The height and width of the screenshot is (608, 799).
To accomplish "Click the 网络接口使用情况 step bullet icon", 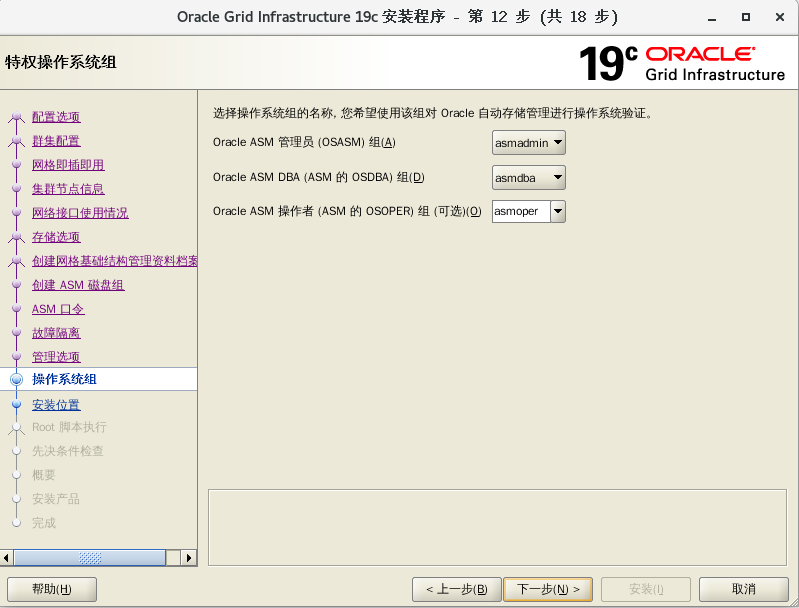I will pyautogui.click(x=16, y=212).
